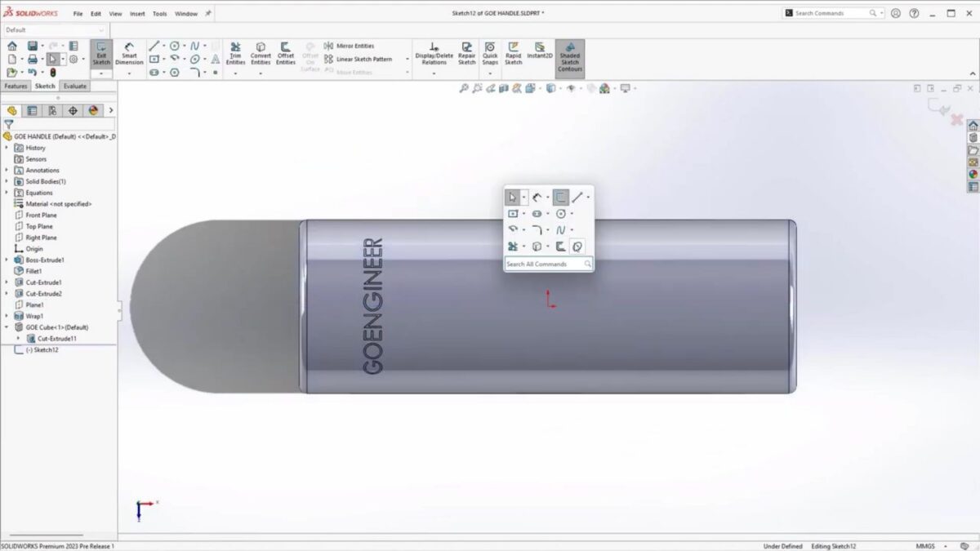Click the user login icon in title bar

coord(896,13)
